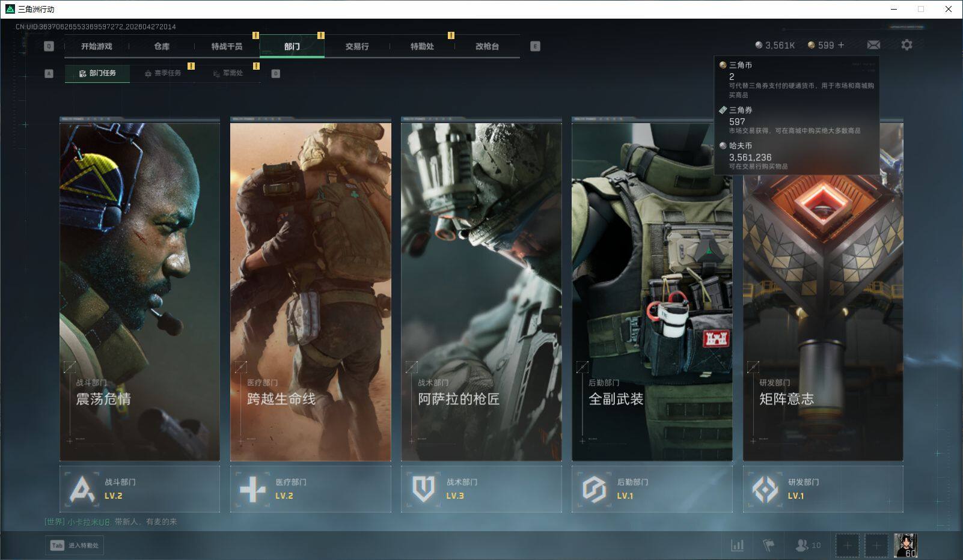Screen dimensions: 963x560
Task: Click the 研发部门 diamond emblem icon
Action: [x=765, y=489]
